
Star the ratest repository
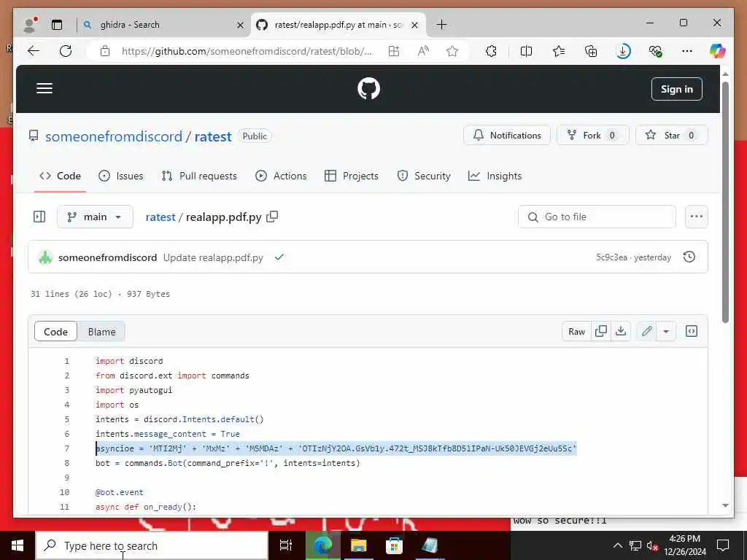pos(672,135)
